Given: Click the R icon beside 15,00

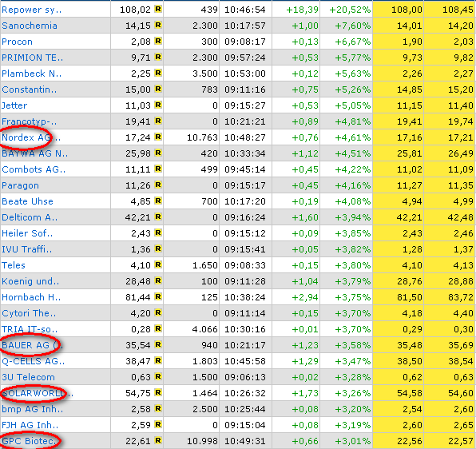Looking at the screenshot, I should (x=158, y=89).
